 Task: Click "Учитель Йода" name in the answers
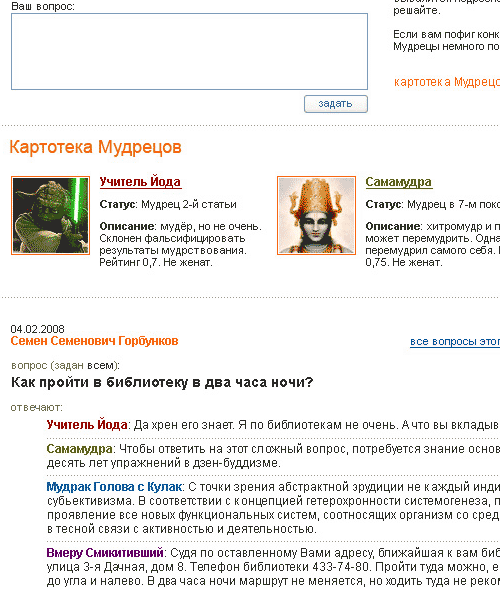[87, 425]
